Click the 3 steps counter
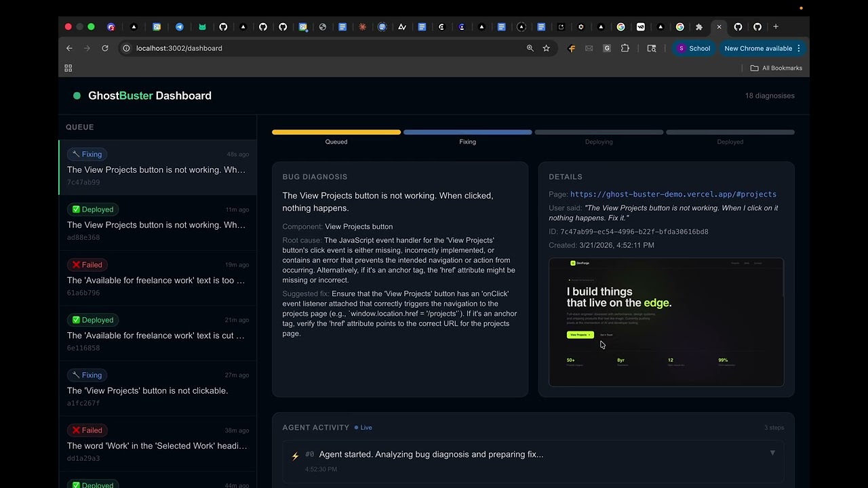Image resolution: width=868 pixels, height=488 pixels. tap(774, 428)
